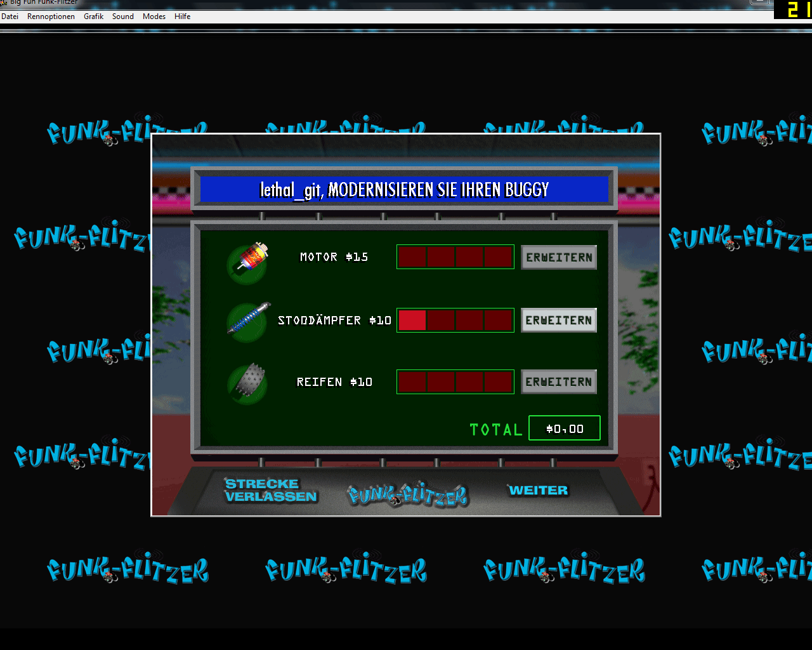
Task: Click the Reifen upgrade level bar
Action: pos(455,382)
